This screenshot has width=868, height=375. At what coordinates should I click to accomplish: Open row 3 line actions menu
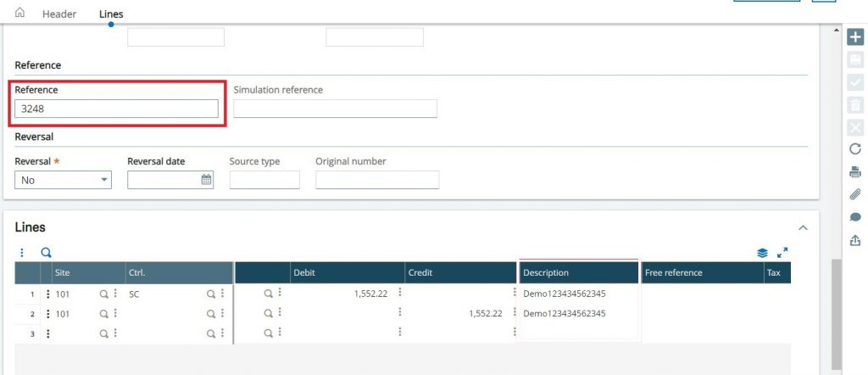pyautogui.click(x=48, y=334)
